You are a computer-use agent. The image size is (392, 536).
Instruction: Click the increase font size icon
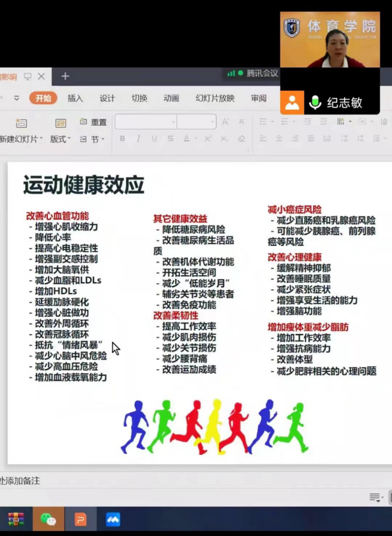[225, 121]
